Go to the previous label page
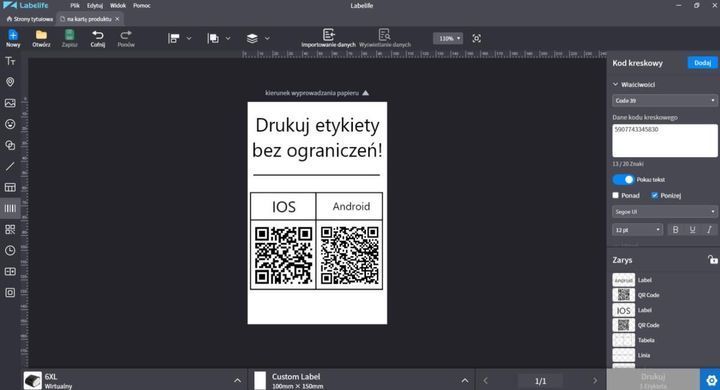Screen dimensions: 720x390 click(x=485, y=381)
